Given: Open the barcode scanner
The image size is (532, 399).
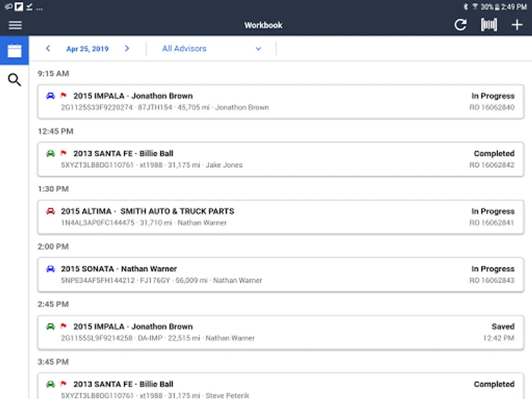Looking at the screenshot, I should tap(489, 25).
